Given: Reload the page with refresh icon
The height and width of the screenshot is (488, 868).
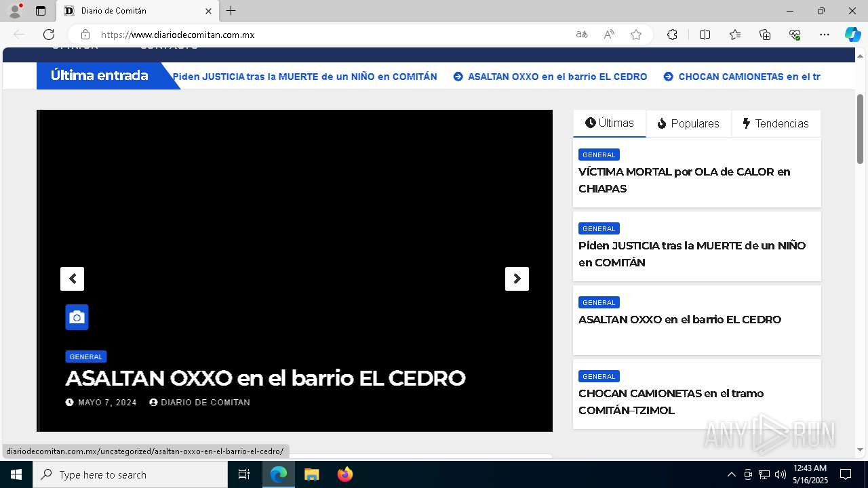Looking at the screenshot, I should pyautogui.click(x=49, y=35).
